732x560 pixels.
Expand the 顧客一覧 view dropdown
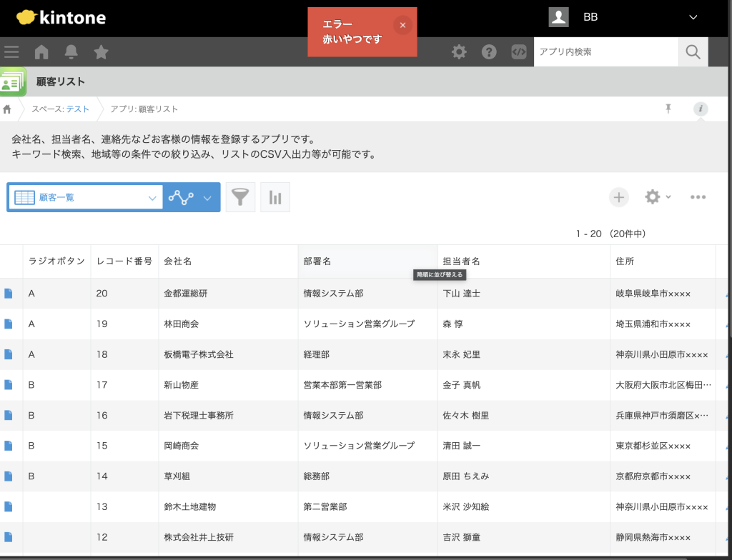152,198
